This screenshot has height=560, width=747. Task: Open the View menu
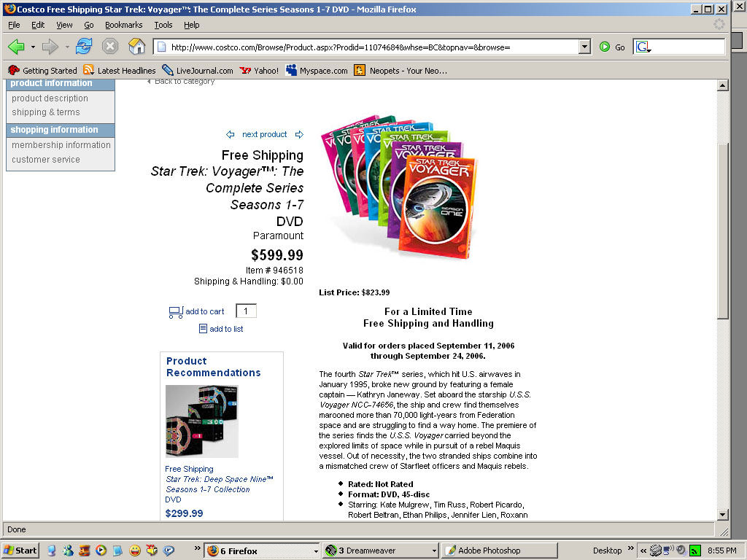[x=64, y=25]
